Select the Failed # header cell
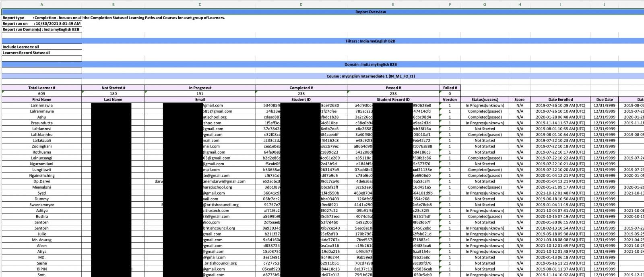Screen dimensions: 644x277 (x=450, y=88)
